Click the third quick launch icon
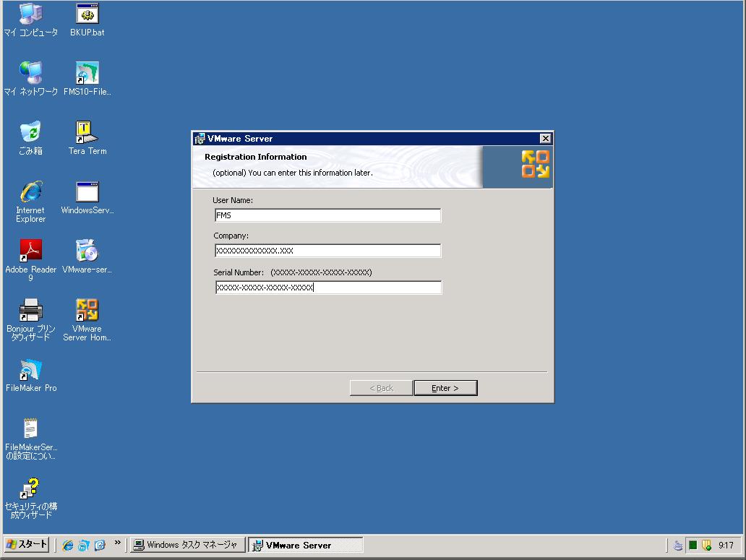Viewport: 746px width, 560px height. 100,546
